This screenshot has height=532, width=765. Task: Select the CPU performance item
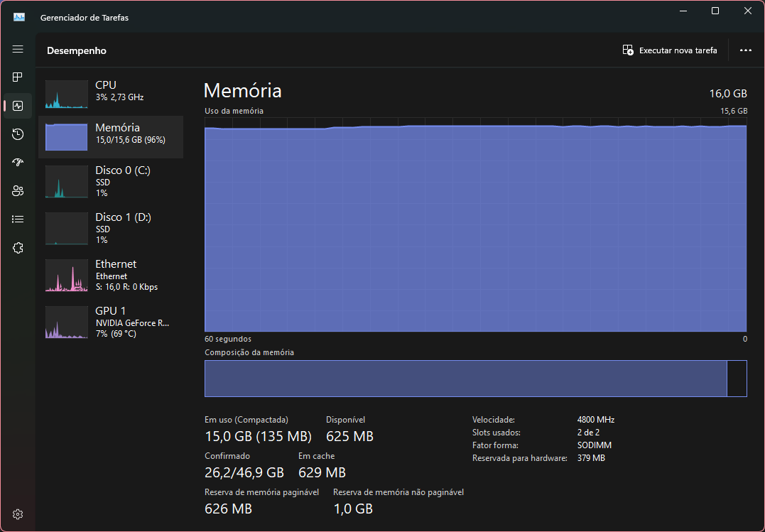coord(111,94)
